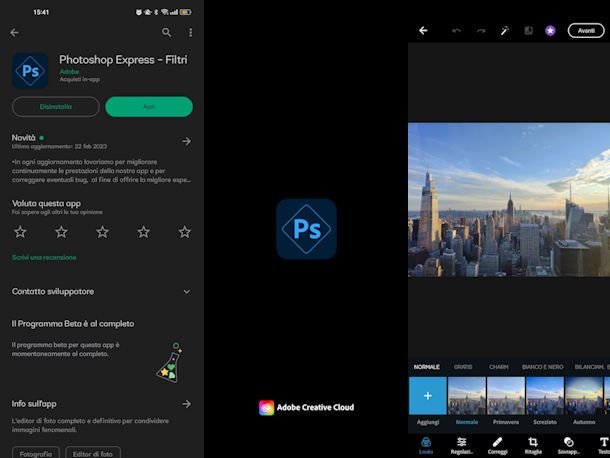Viewport: 610px width, 458px height.
Task: Tap the Photoshop Express splash logo
Action: point(306,229)
